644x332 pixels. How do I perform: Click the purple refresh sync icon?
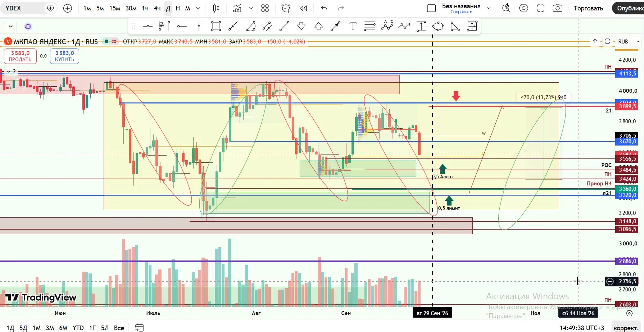28,26
